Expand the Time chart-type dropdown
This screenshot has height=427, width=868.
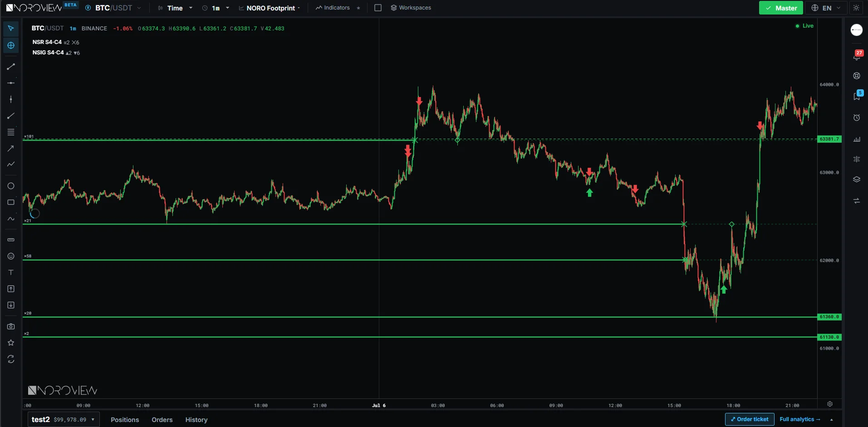pos(175,8)
